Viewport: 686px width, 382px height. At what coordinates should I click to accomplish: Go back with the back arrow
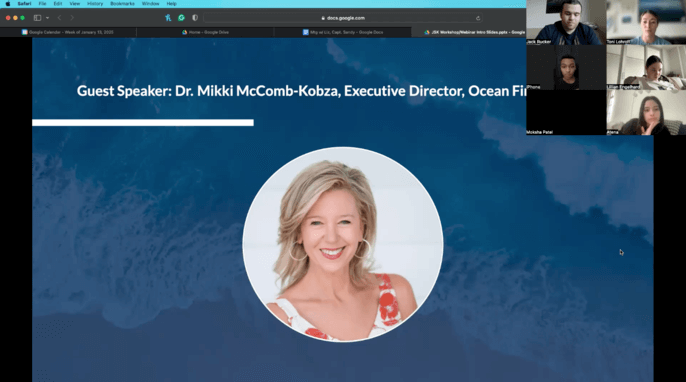pos(60,18)
